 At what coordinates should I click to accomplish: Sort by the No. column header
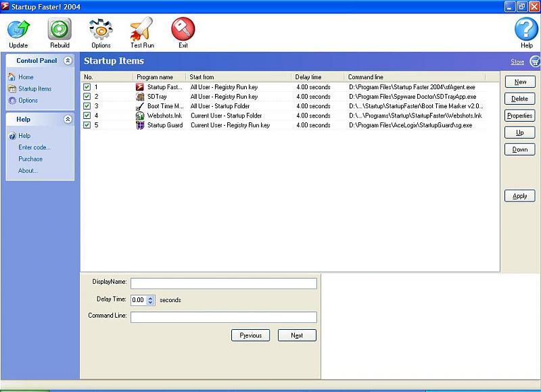tap(107, 77)
